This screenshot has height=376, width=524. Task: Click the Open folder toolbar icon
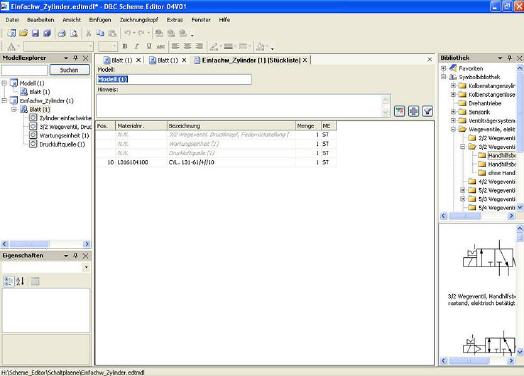click(23, 33)
